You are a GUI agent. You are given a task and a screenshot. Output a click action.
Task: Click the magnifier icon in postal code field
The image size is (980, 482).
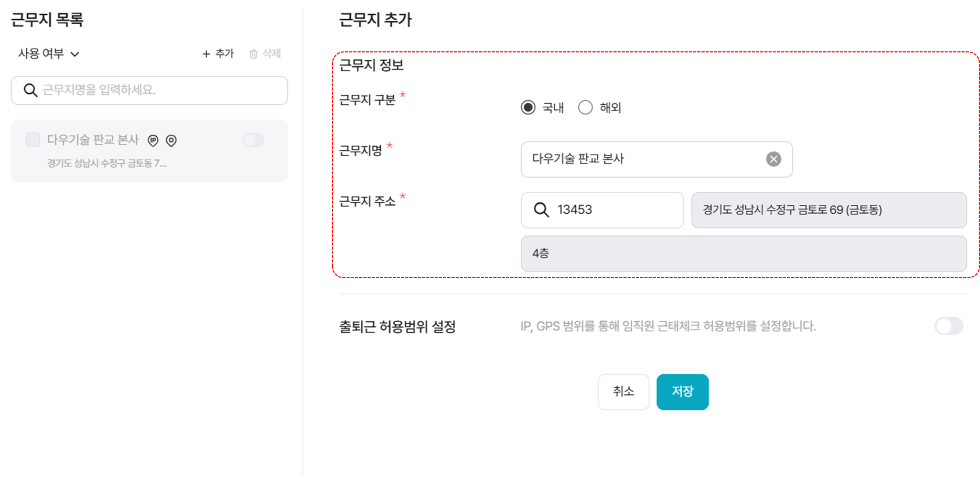click(x=541, y=210)
